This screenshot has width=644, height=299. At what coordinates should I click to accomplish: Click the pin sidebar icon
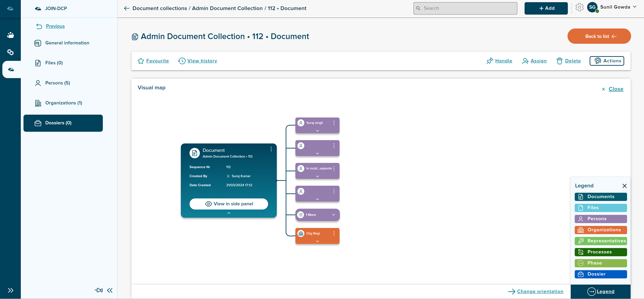pyautogui.click(x=98, y=290)
